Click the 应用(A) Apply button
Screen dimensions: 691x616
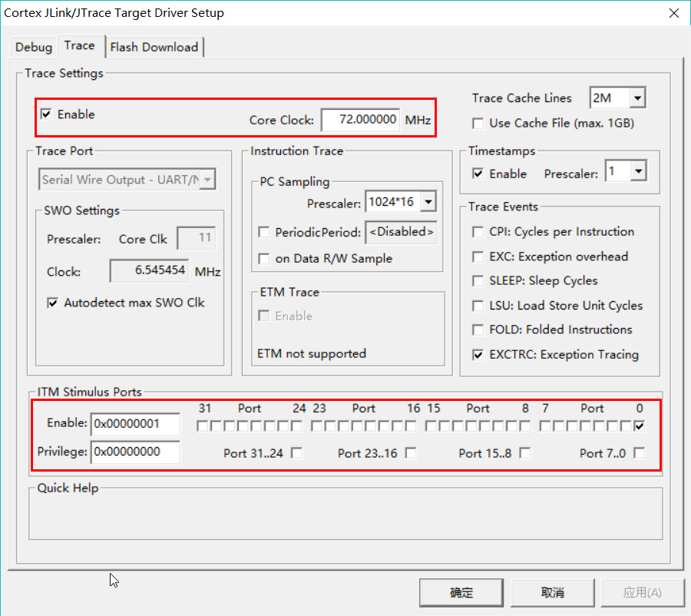point(643,593)
